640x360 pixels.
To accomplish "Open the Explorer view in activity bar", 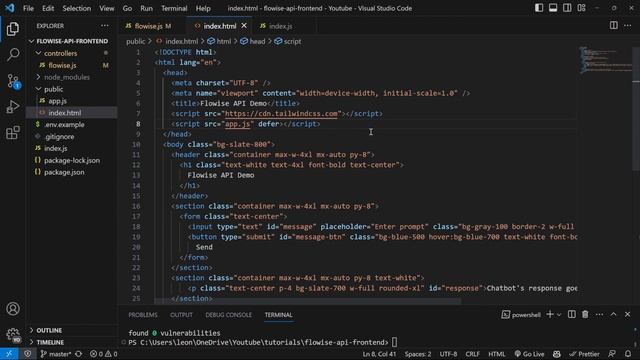I will point(13,29).
